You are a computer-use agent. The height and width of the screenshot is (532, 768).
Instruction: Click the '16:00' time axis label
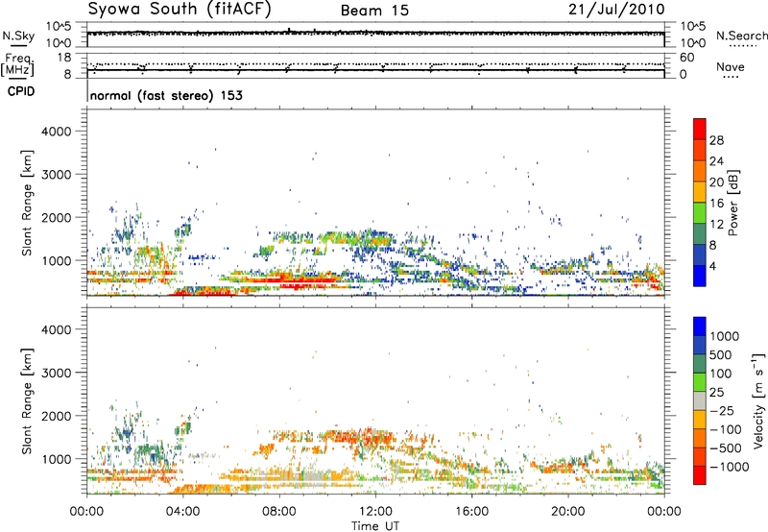click(471, 512)
